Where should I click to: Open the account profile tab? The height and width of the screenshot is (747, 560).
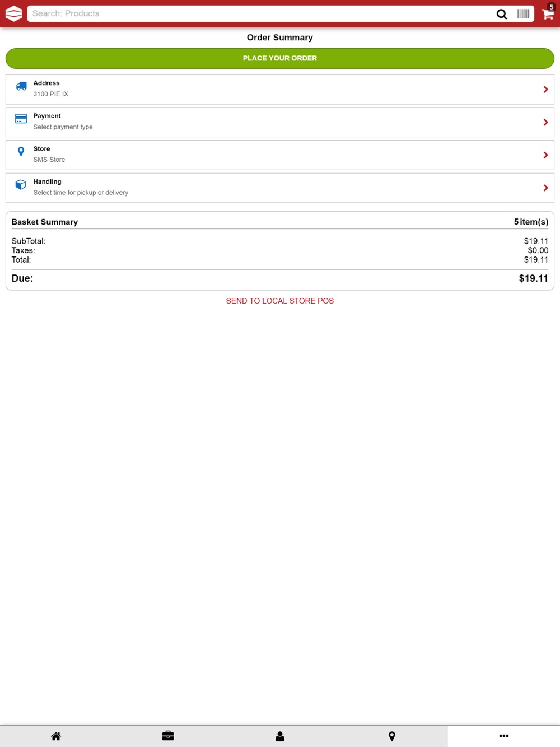[x=280, y=736]
